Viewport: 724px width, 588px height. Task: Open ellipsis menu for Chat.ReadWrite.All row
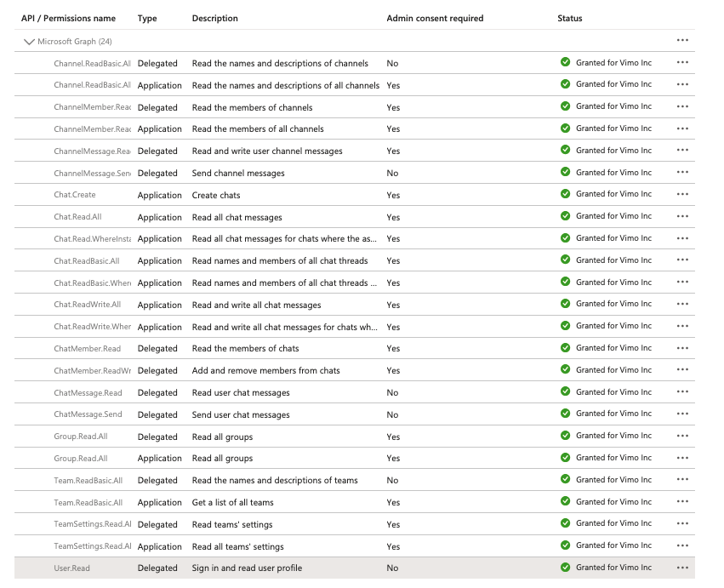click(682, 305)
